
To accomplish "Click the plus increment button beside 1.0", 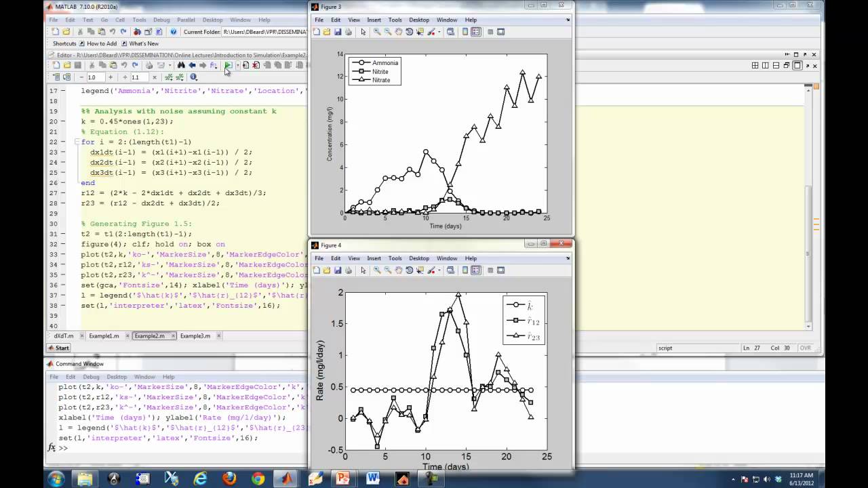I will [x=111, y=77].
